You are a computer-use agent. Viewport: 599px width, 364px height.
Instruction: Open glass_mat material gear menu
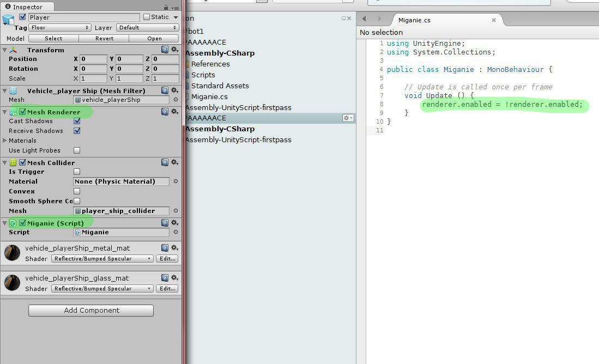(174, 278)
